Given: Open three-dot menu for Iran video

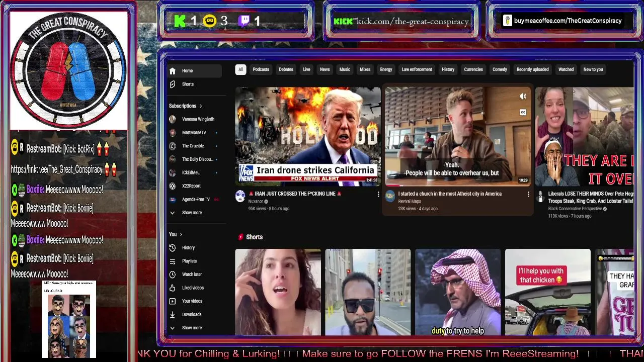Looking at the screenshot, I should [378, 194].
